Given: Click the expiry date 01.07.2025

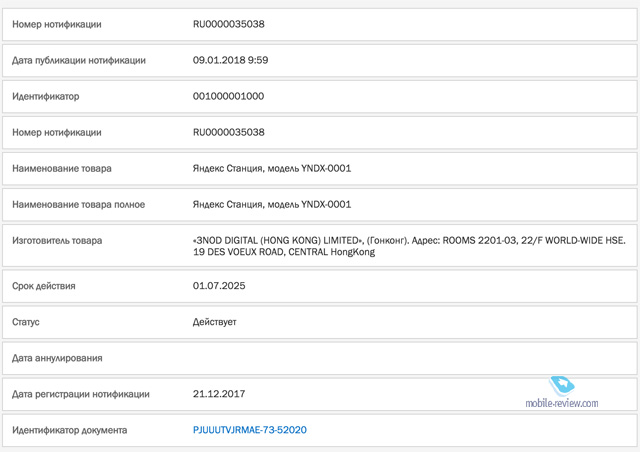Looking at the screenshot, I should (217, 286).
